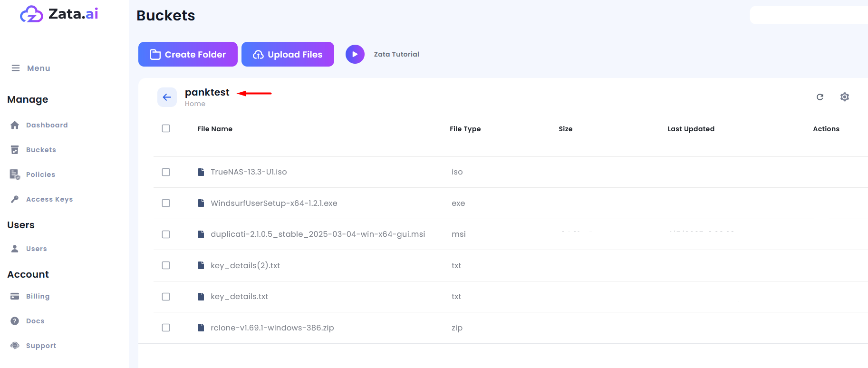Click the back arrow beside panktest
868x368 pixels.
point(167,97)
